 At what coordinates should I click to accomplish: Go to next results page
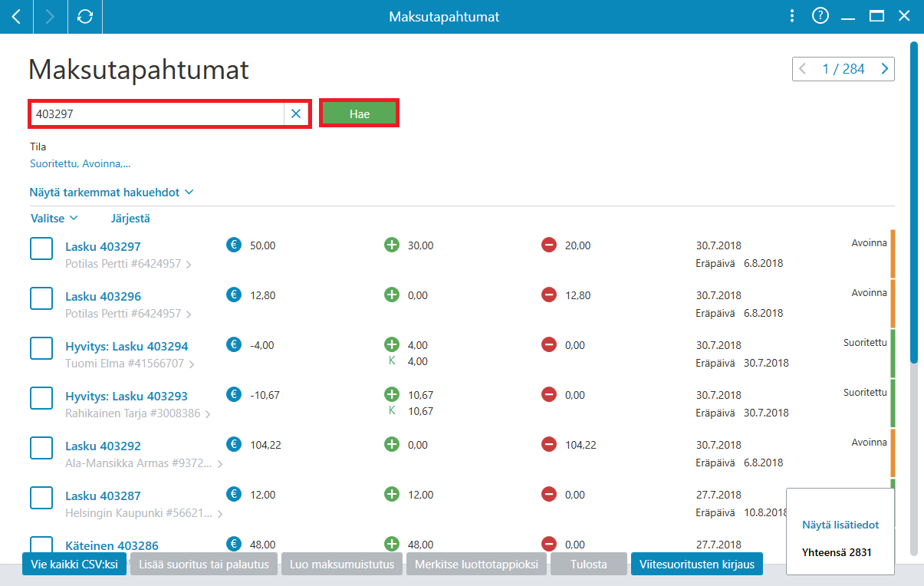885,69
